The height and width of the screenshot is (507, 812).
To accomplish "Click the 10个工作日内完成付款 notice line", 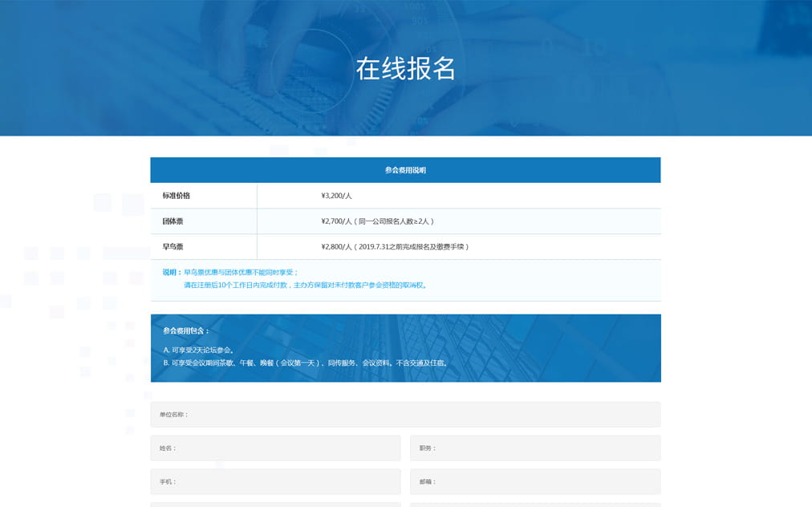I will [x=305, y=286].
